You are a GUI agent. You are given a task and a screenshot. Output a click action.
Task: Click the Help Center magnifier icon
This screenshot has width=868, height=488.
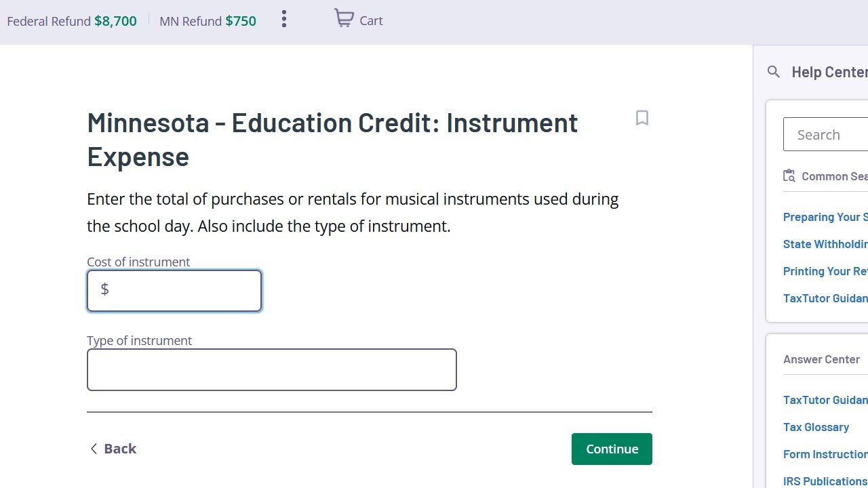click(774, 71)
